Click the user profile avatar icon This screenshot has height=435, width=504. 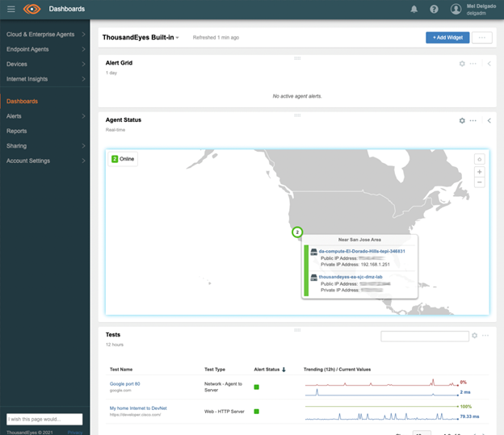pyautogui.click(x=456, y=9)
